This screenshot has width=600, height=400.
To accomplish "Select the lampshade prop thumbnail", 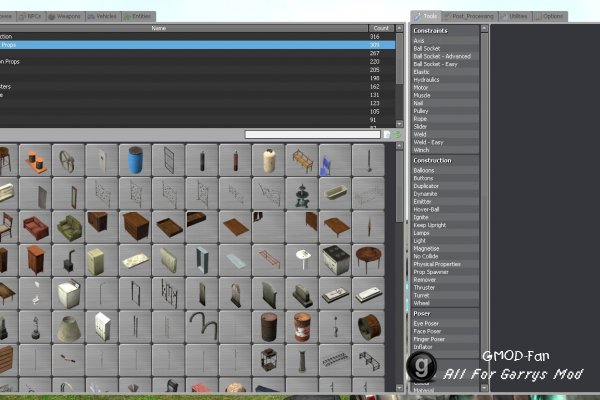I will 68,327.
